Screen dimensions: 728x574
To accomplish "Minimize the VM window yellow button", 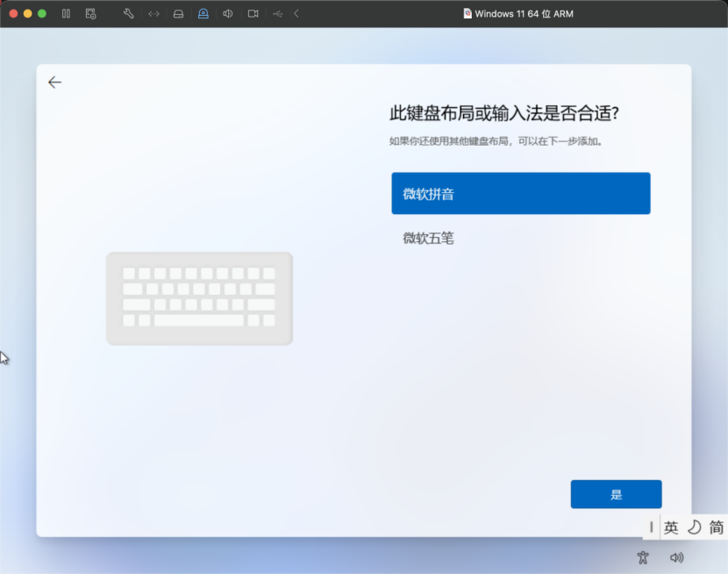I will (28, 13).
